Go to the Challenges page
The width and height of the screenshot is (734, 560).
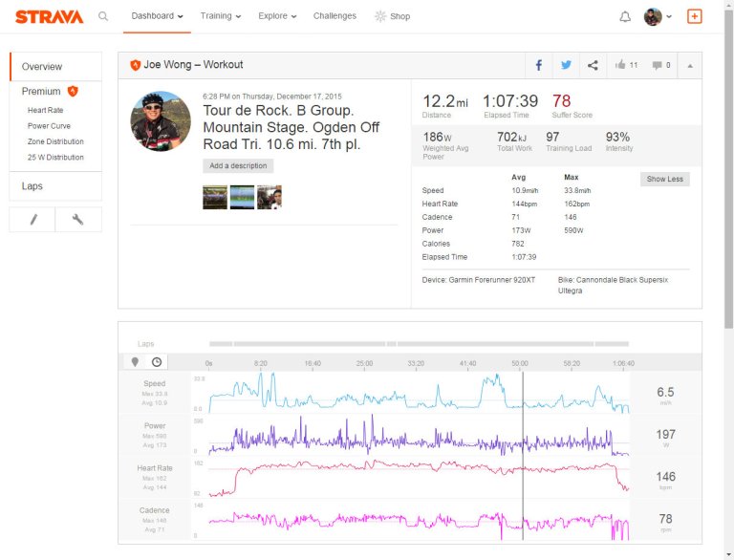coord(335,16)
